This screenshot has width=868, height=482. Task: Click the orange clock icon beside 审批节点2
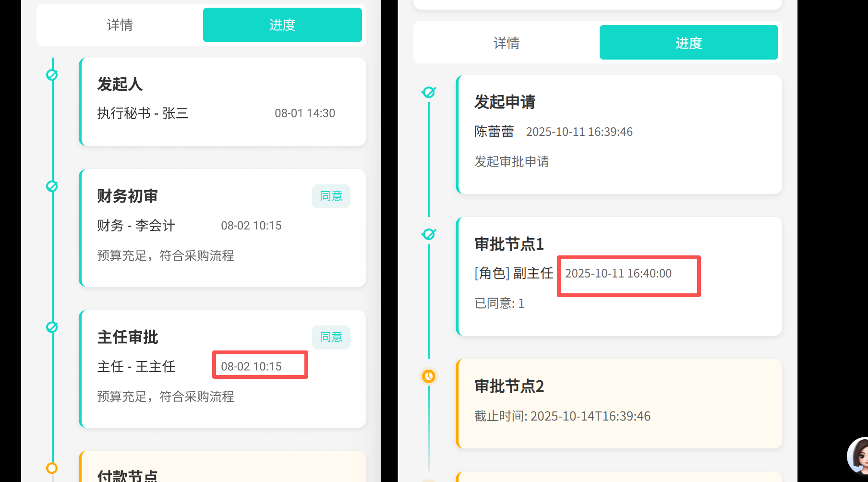point(429,376)
